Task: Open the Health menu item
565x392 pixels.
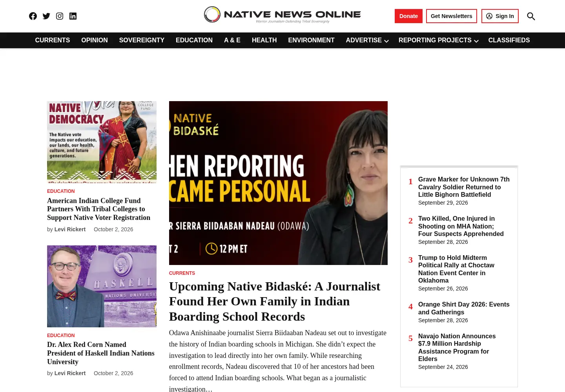Action: click(264, 40)
